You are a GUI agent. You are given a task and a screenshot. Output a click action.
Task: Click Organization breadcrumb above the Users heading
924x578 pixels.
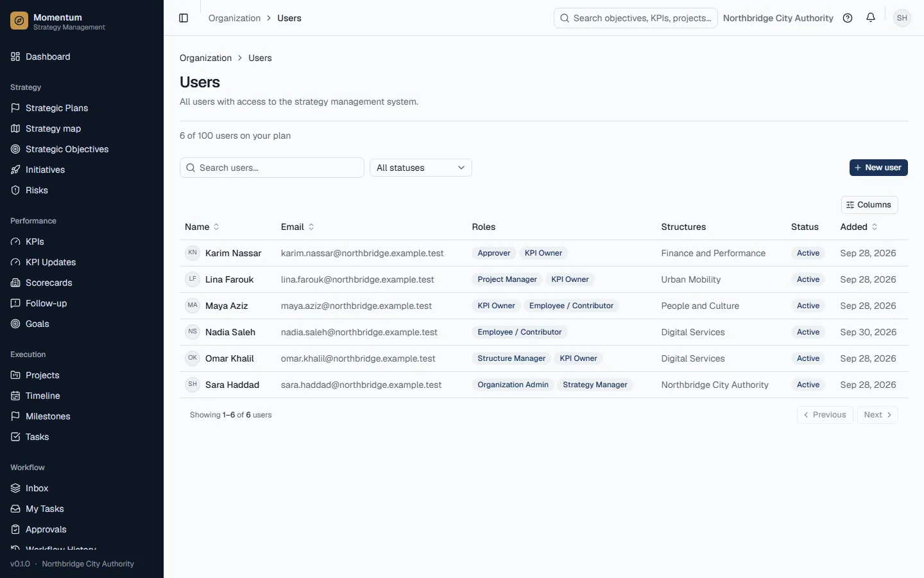point(205,58)
